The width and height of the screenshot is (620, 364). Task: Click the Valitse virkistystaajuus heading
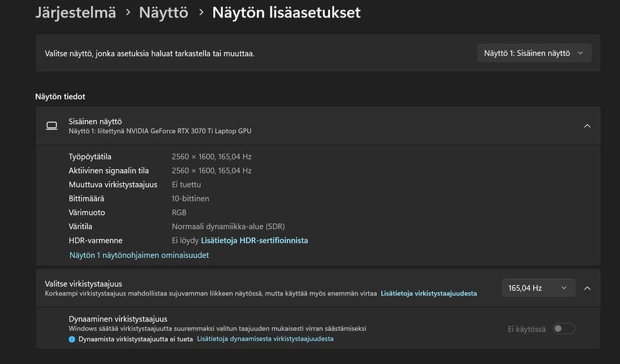pos(83,283)
